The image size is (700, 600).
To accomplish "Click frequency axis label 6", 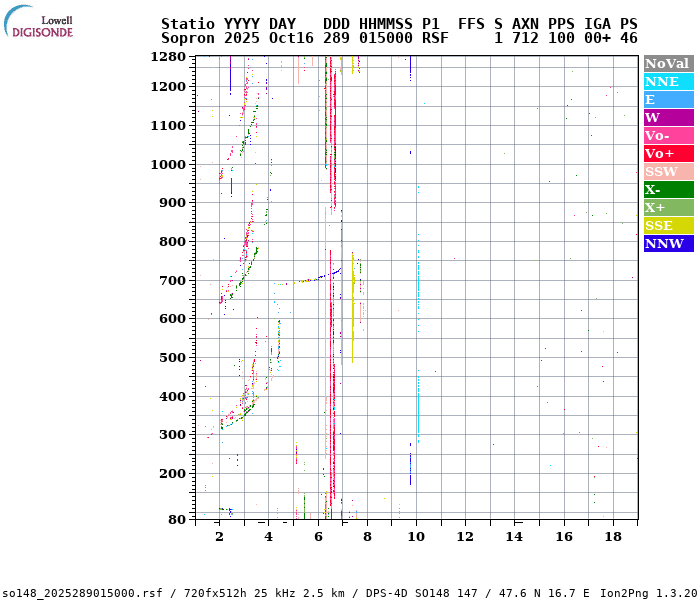I will pyautogui.click(x=318, y=537).
